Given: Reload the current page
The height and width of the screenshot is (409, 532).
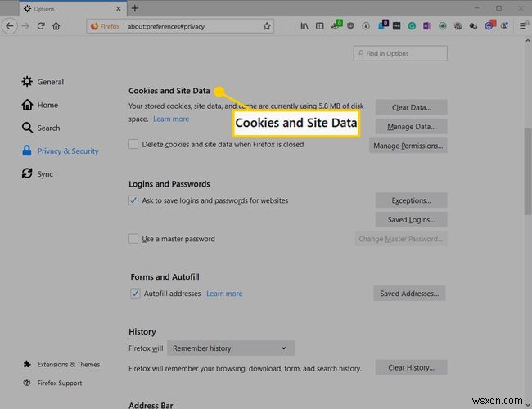Looking at the screenshot, I should (41, 26).
